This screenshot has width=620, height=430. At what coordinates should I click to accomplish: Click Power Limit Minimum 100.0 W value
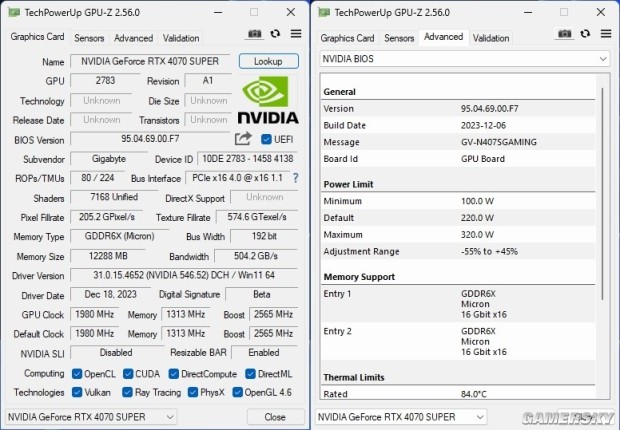[x=477, y=201]
